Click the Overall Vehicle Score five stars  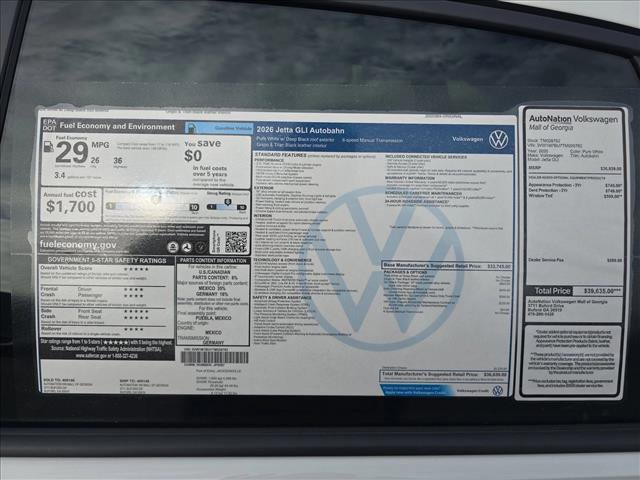click(x=136, y=269)
